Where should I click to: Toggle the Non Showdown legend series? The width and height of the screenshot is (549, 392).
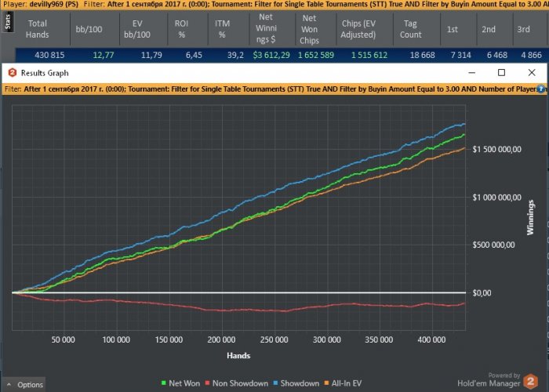click(236, 383)
